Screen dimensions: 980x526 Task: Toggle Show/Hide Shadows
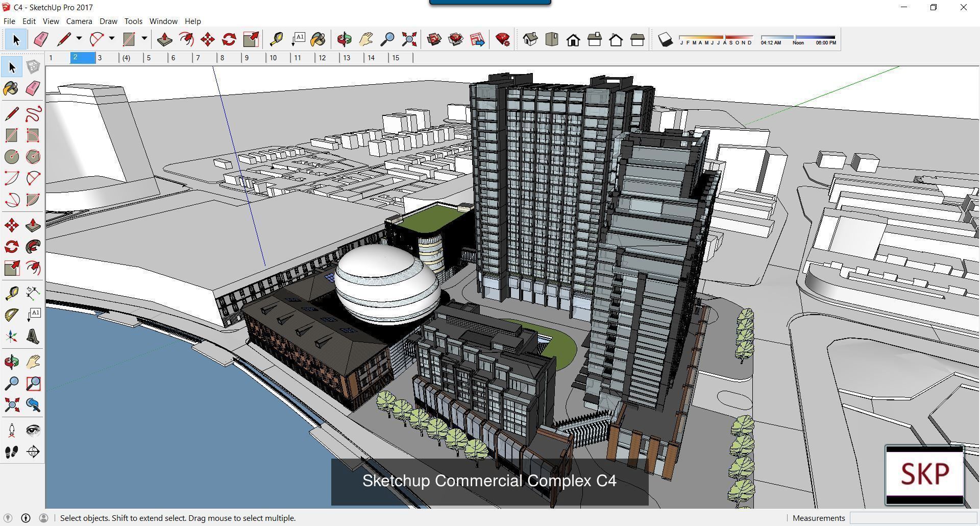pos(665,39)
